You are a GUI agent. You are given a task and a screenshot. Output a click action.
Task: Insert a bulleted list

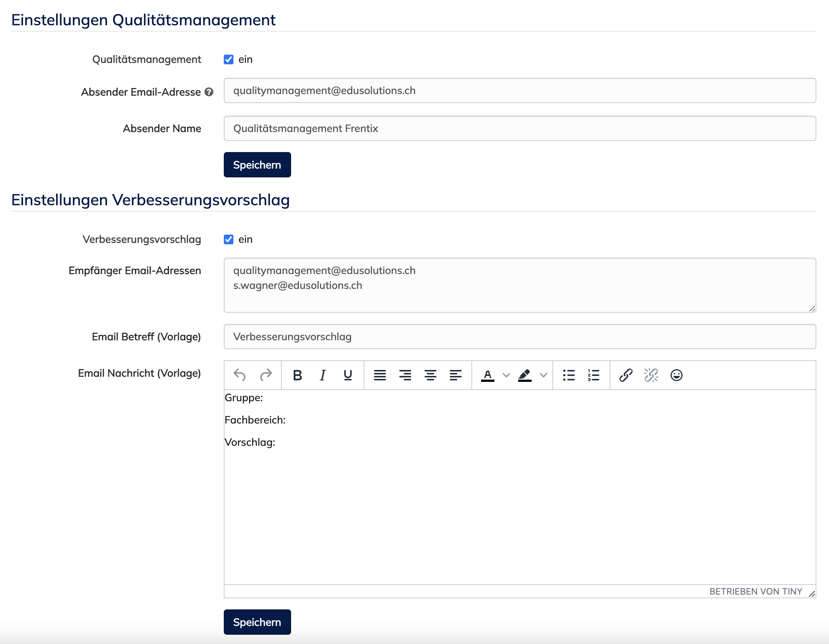pyautogui.click(x=569, y=375)
